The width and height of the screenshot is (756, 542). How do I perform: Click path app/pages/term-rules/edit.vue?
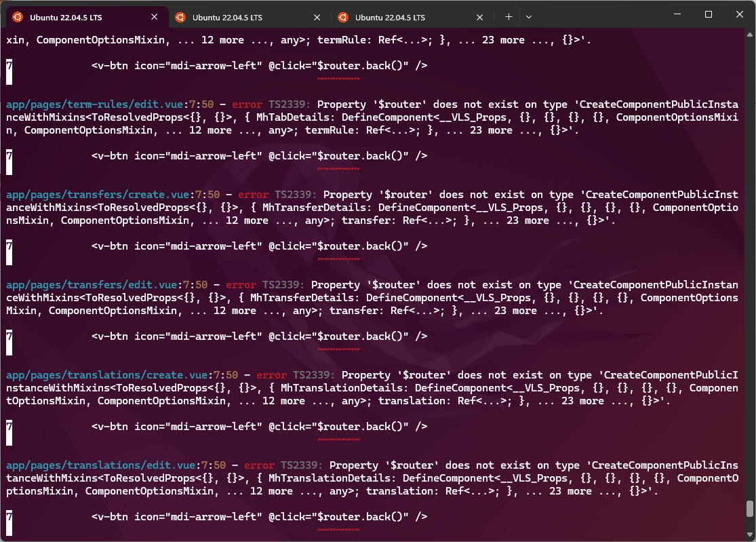(94, 104)
